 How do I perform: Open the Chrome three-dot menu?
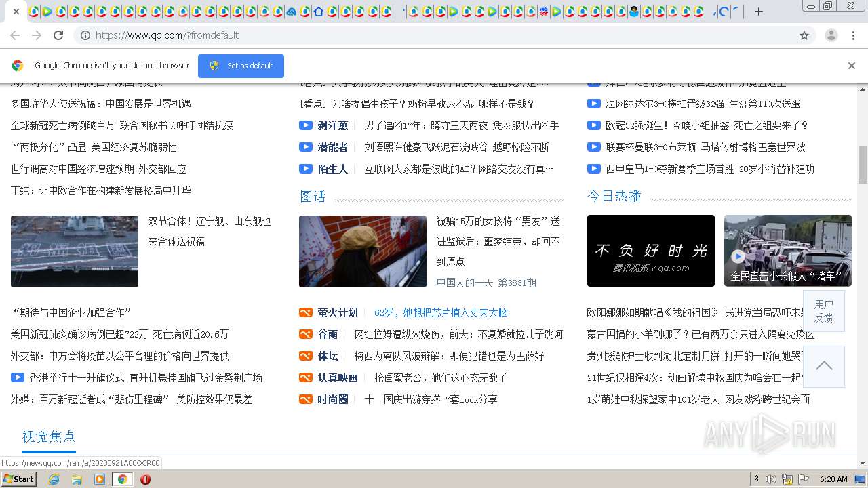coord(854,35)
